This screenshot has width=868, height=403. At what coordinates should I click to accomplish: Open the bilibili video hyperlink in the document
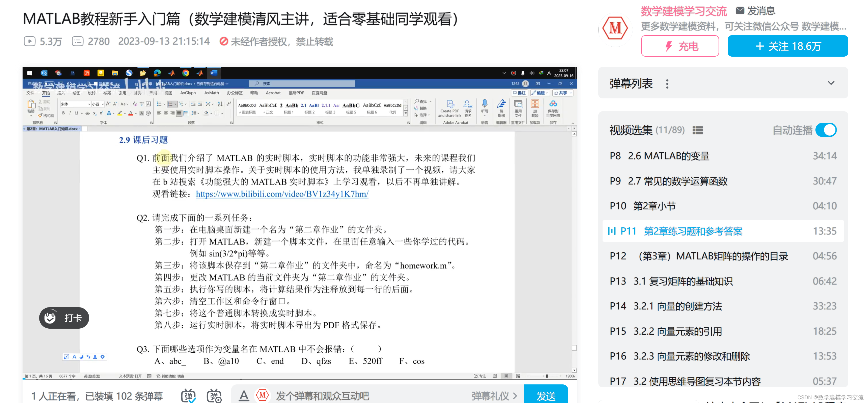[x=282, y=194]
